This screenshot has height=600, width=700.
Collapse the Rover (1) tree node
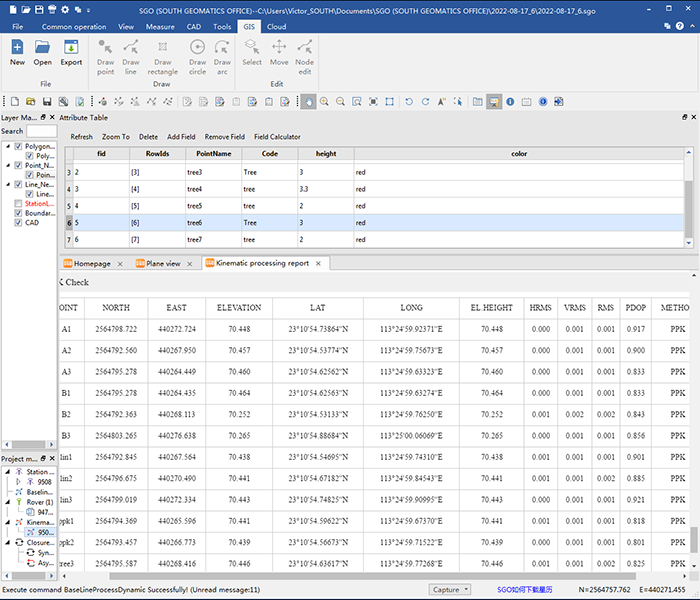(8, 502)
